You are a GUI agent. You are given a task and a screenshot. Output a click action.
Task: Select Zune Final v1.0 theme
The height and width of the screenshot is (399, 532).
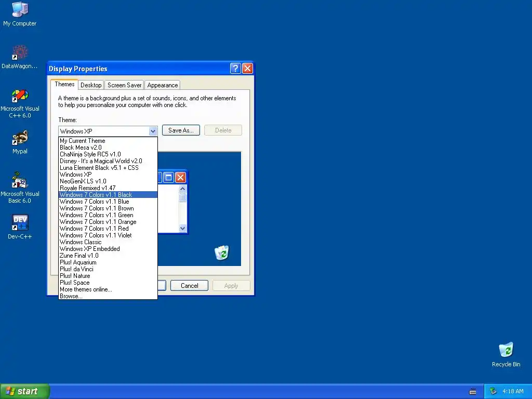(108, 256)
